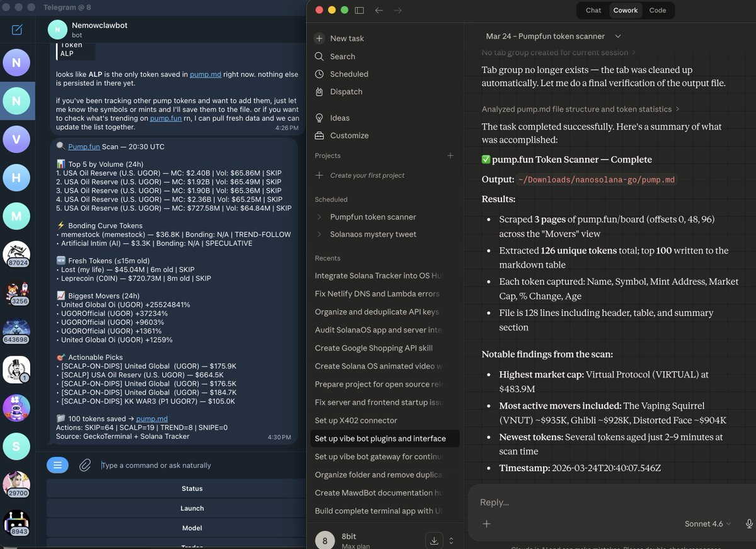Click the Model bot keyboard button
Image resolution: width=756 pixels, height=549 pixels.
point(192,528)
